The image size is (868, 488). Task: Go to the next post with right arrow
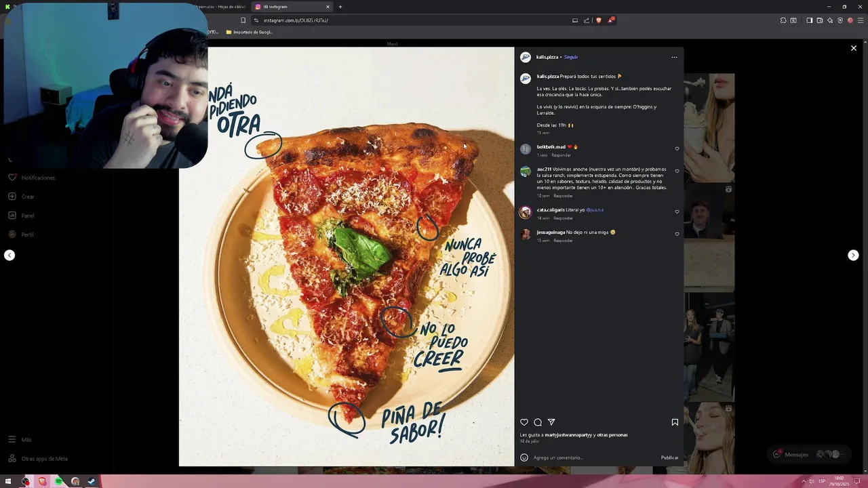tap(853, 255)
